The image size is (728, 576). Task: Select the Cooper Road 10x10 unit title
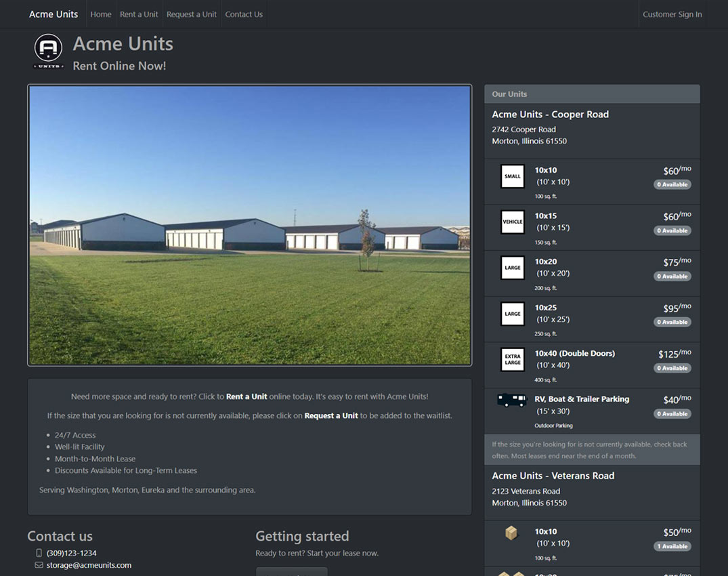pos(546,170)
